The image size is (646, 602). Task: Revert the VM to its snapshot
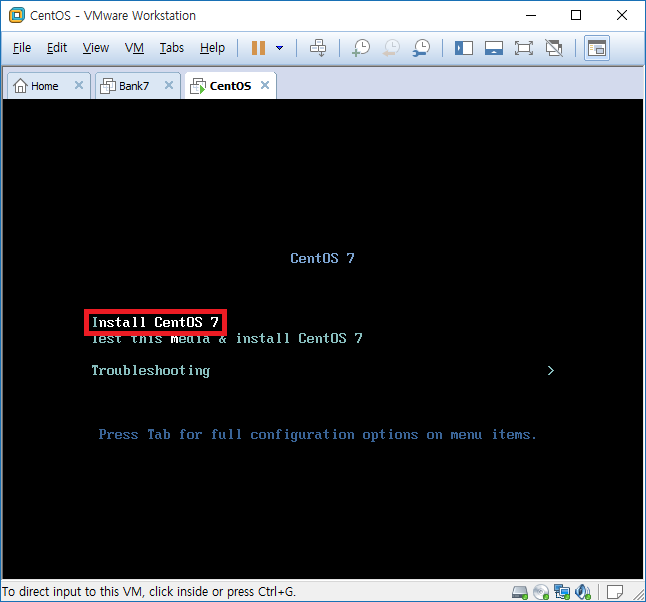(x=391, y=48)
